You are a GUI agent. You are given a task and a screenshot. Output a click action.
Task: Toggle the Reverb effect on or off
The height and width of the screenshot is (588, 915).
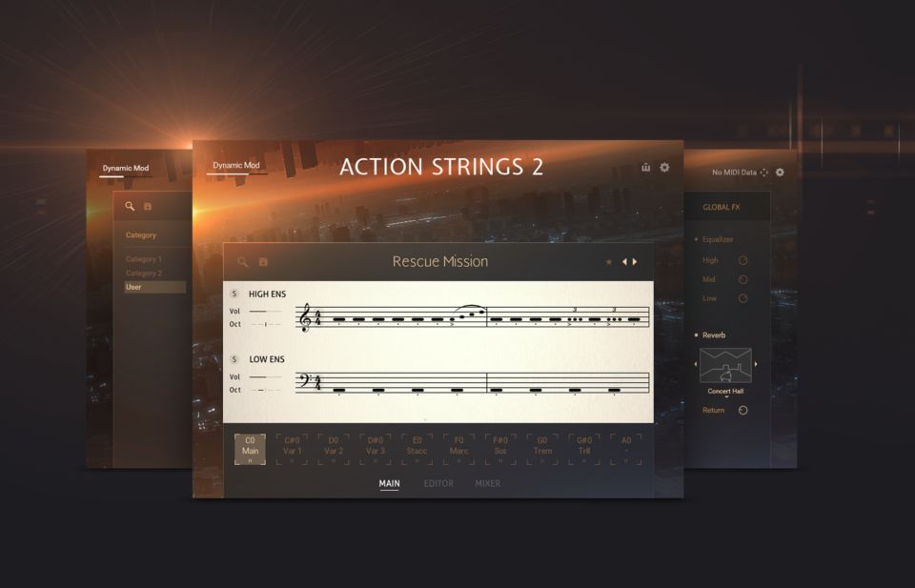[x=696, y=335]
